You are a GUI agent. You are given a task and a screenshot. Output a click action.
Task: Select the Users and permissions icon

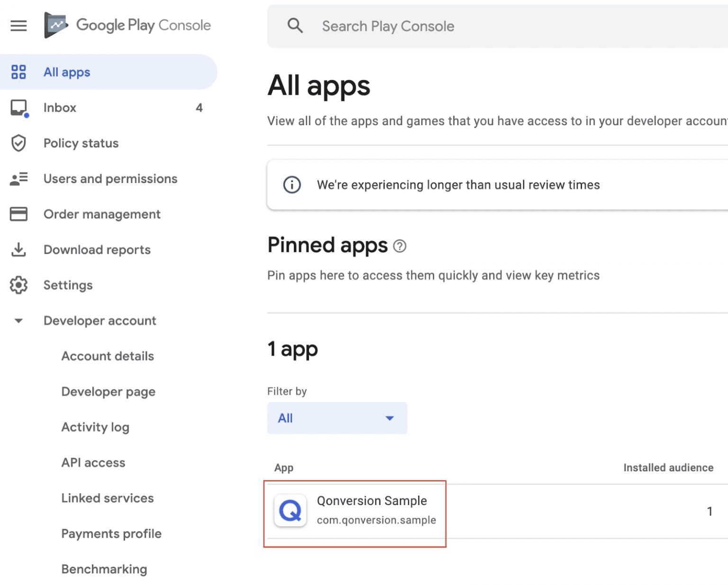pos(18,179)
